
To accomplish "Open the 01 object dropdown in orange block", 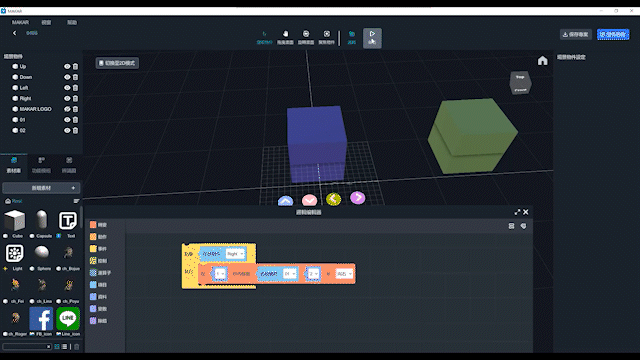I will 290,274.
